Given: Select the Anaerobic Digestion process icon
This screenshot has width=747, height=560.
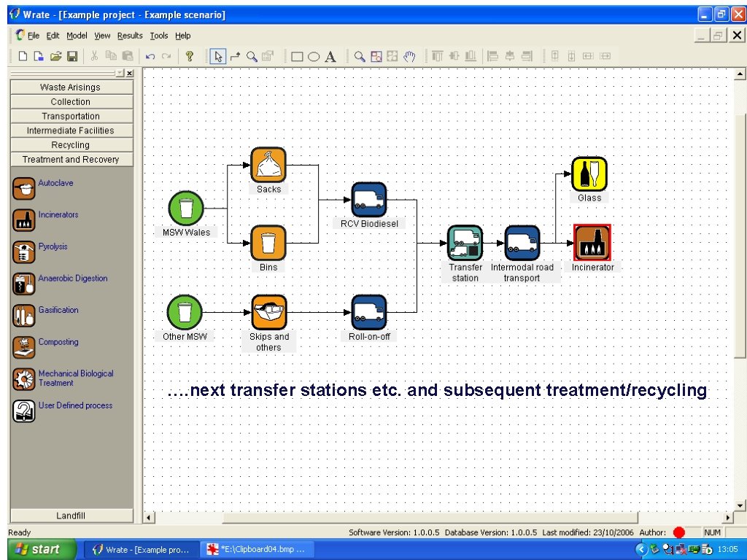Looking at the screenshot, I should coord(24,284).
